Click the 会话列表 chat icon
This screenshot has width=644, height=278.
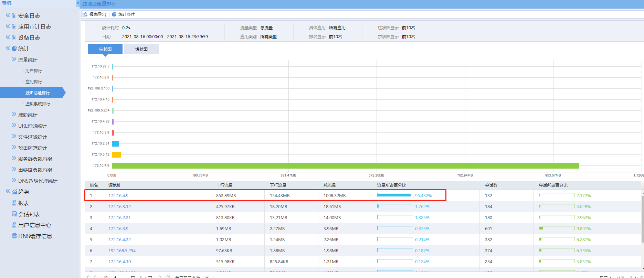14,214
